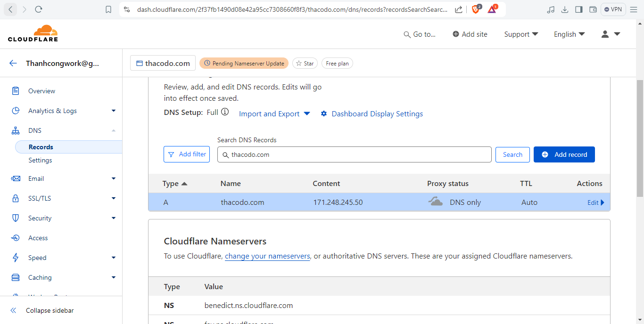Screen dimensions: 644x324
Task: Open Brave Rewards triangle icon
Action: click(492, 9)
